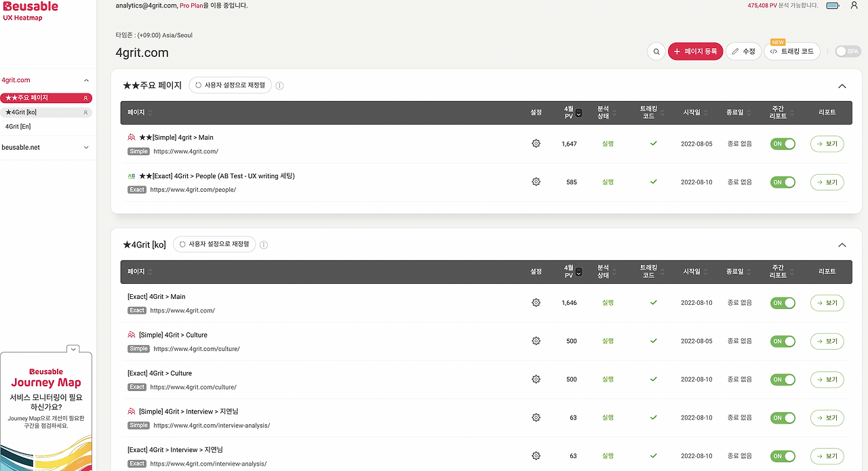The image size is (868, 471).
Task: Click the AB test icon on People row
Action: [x=132, y=176]
